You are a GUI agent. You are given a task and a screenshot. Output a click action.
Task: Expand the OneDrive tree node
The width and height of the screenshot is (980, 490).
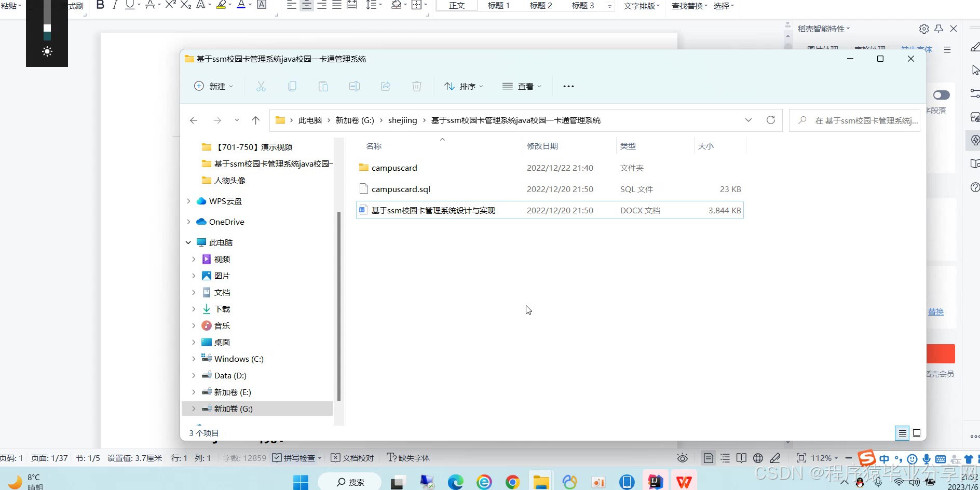(188, 222)
